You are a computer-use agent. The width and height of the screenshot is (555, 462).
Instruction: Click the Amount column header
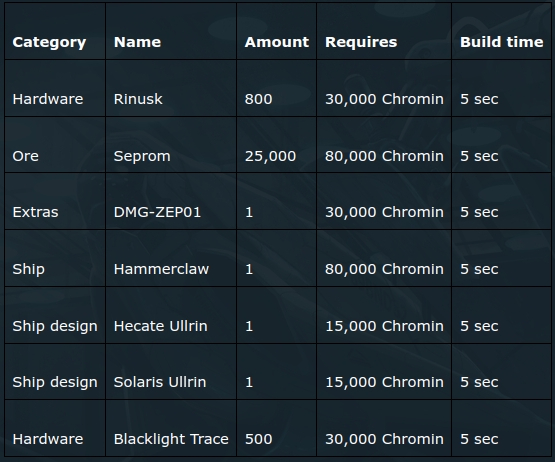[276, 42]
